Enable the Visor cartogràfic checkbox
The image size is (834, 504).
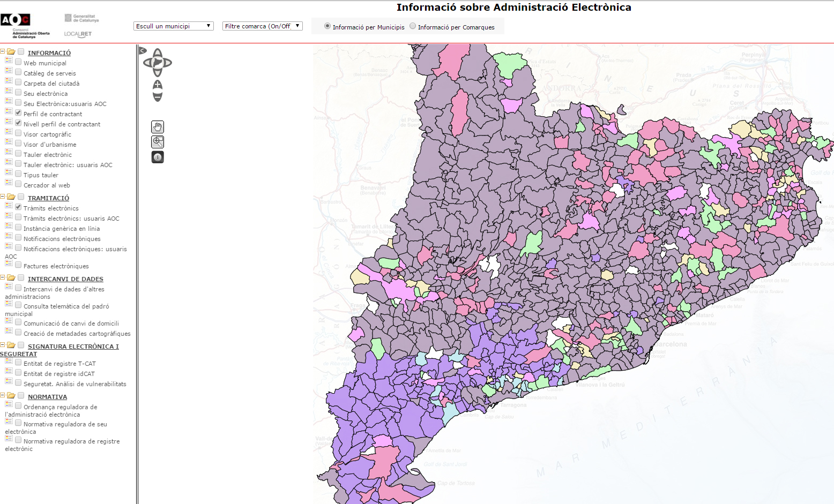(x=18, y=133)
